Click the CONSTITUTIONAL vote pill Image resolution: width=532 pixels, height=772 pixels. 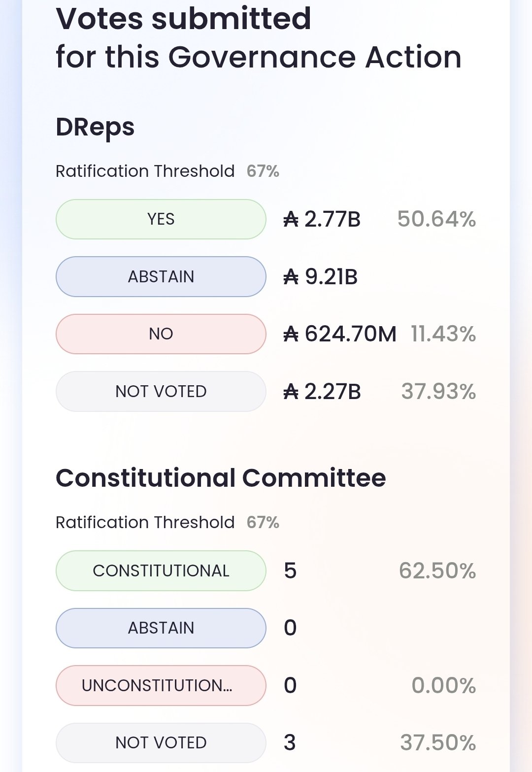click(161, 571)
